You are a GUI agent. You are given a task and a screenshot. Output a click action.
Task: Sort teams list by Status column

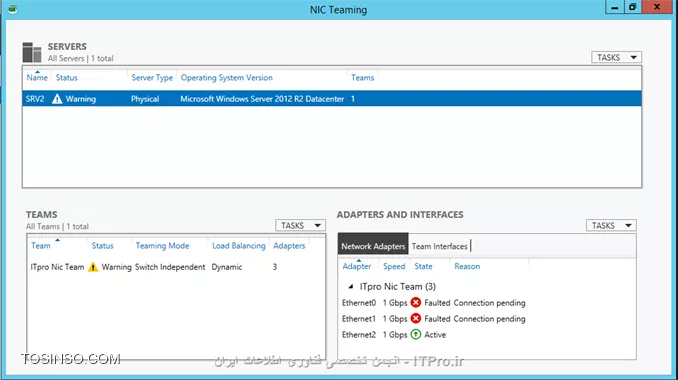[x=102, y=246]
